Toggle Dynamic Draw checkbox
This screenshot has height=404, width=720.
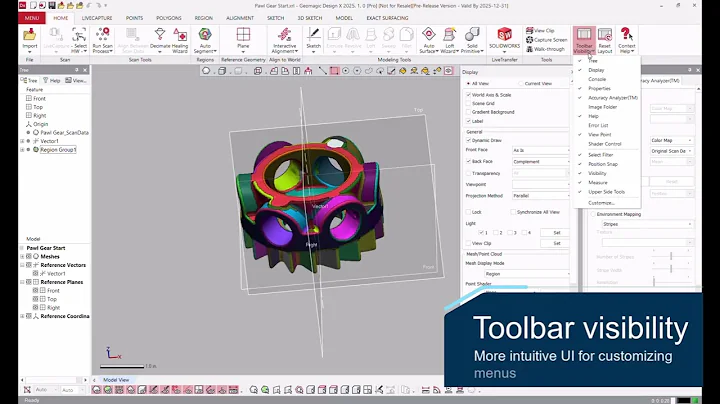point(468,140)
